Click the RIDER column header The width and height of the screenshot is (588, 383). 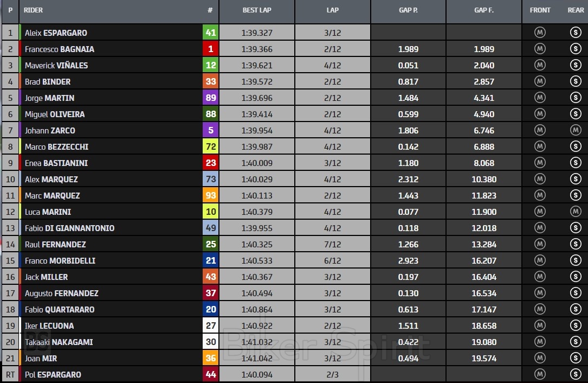pos(34,10)
